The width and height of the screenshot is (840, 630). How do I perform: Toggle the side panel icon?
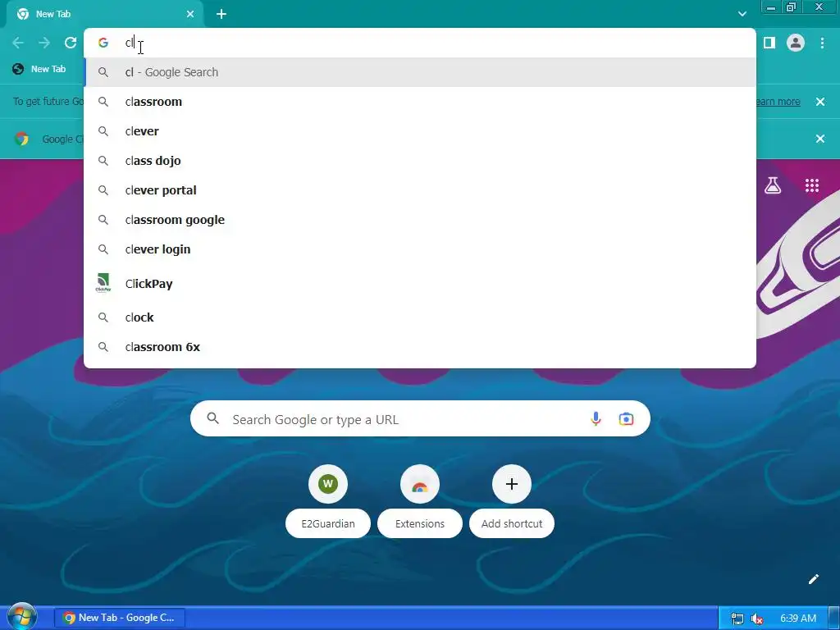point(769,43)
